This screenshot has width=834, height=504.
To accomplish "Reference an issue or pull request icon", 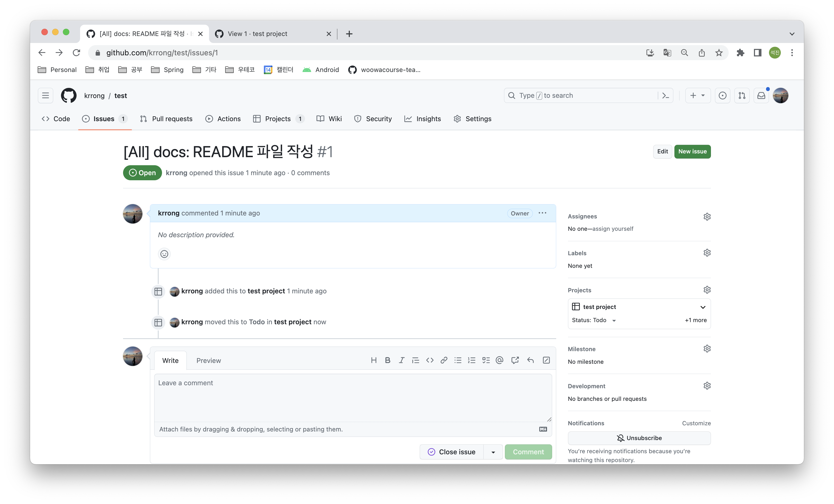I will pos(515,360).
